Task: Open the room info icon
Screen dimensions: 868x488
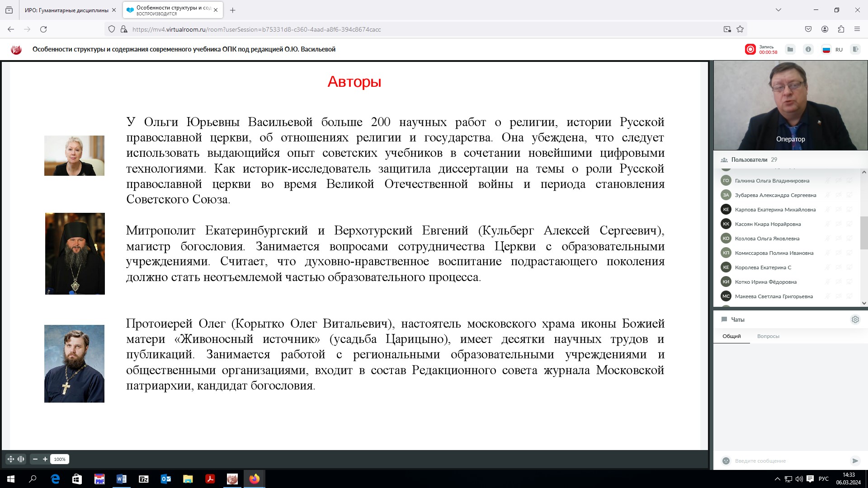Action: [808, 50]
